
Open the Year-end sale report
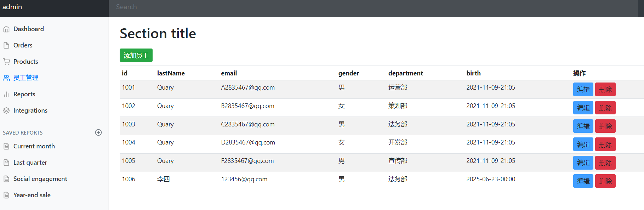coord(32,195)
